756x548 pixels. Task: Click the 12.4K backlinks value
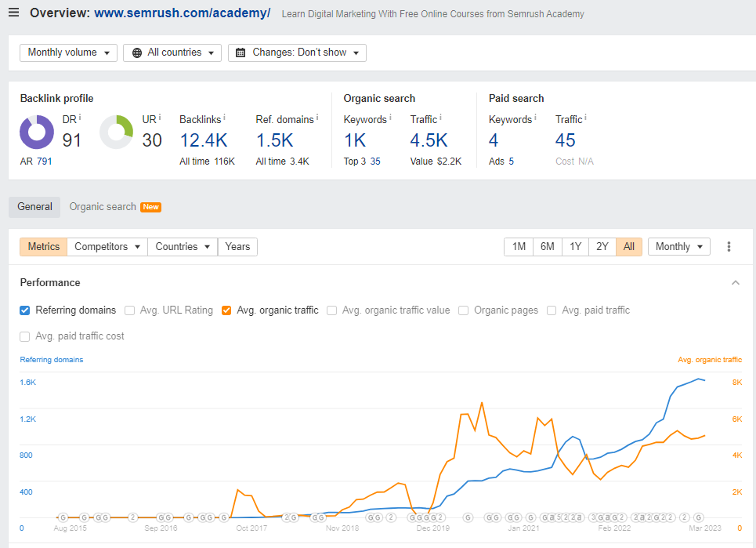204,140
